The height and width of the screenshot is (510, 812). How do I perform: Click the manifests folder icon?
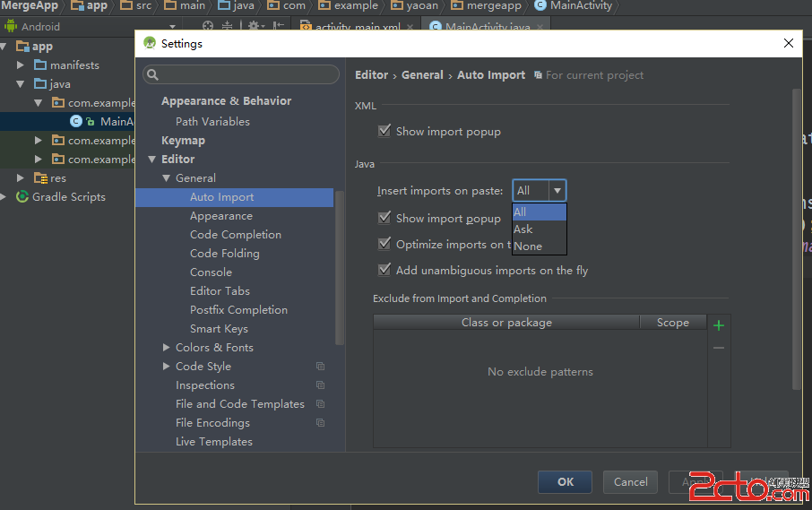pos(40,65)
